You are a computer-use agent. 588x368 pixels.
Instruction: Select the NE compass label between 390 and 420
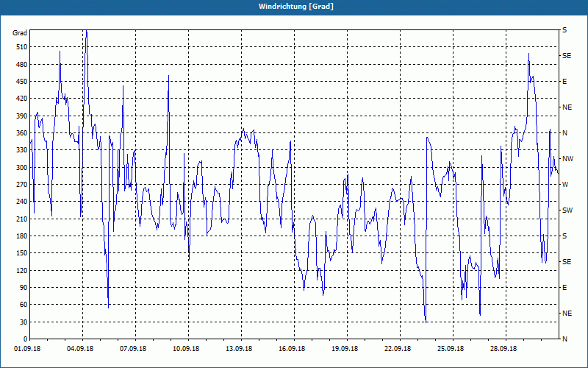[567, 107]
